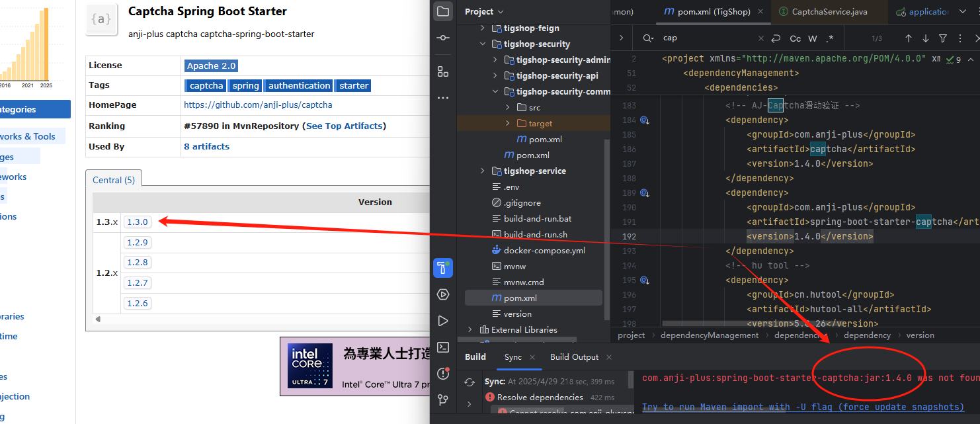This screenshot has width=980, height=424.
Task: Select 'Resolve dependencies' error in Build tree
Action: (540, 398)
